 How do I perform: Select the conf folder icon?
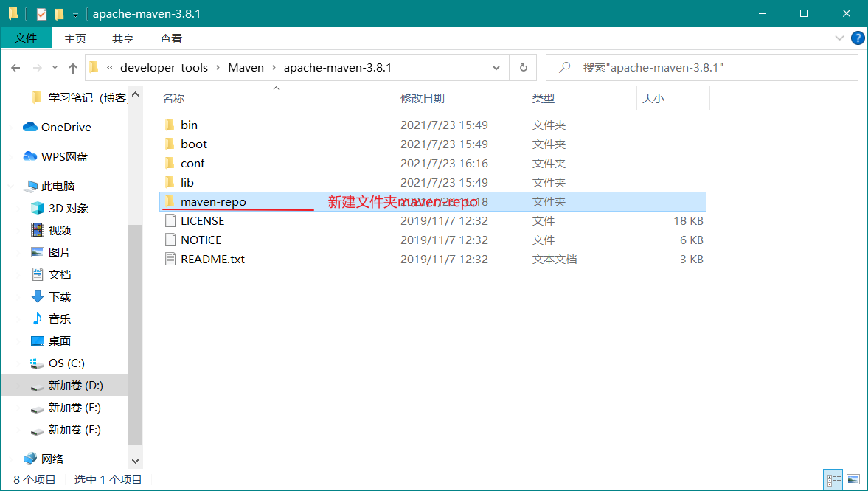click(170, 163)
